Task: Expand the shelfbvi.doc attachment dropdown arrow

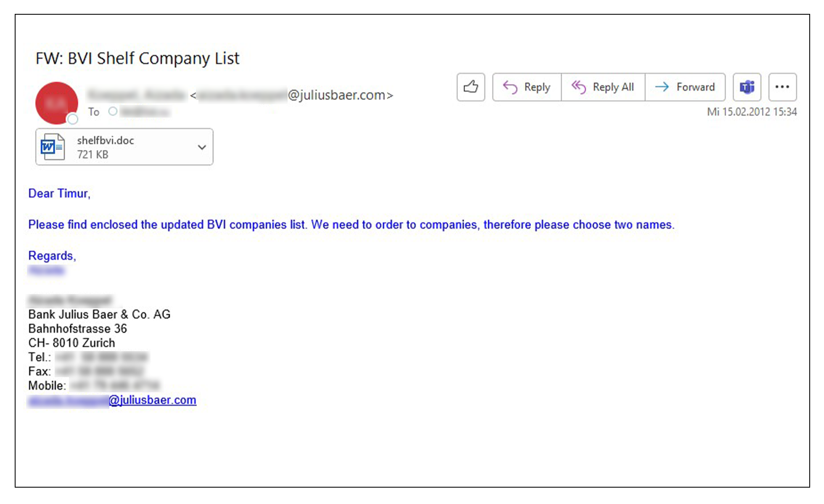Action: pos(202,147)
